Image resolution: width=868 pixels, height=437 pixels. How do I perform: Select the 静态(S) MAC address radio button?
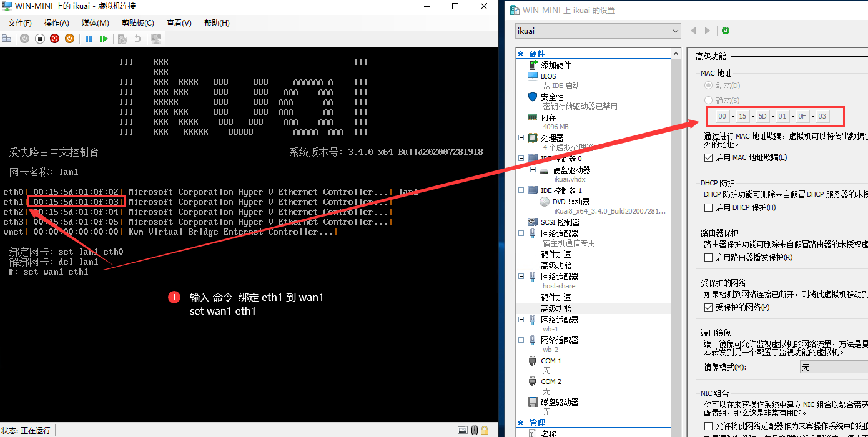point(708,101)
